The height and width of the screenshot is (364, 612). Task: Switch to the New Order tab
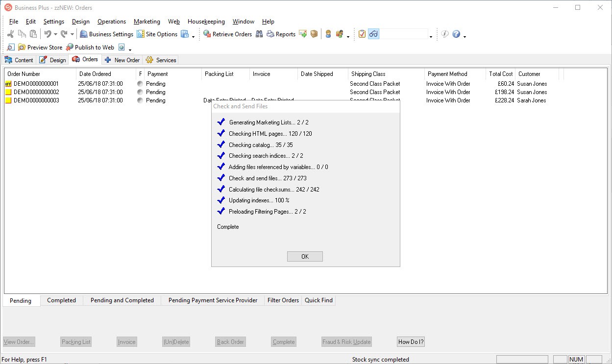[122, 60]
